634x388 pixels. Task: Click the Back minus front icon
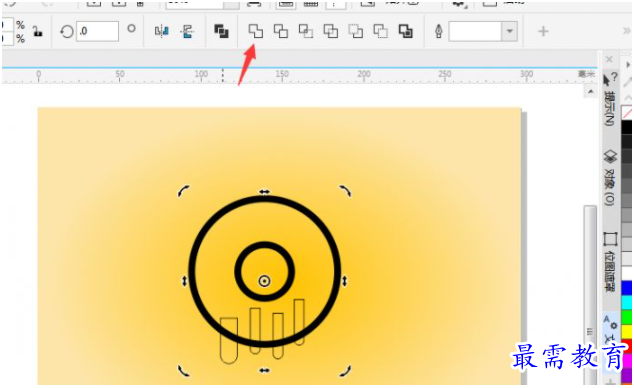pos(380,31)
